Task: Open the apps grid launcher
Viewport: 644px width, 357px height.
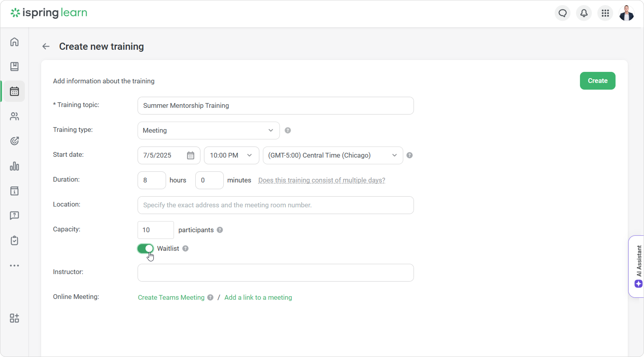Action: click(x=605, y=13)
